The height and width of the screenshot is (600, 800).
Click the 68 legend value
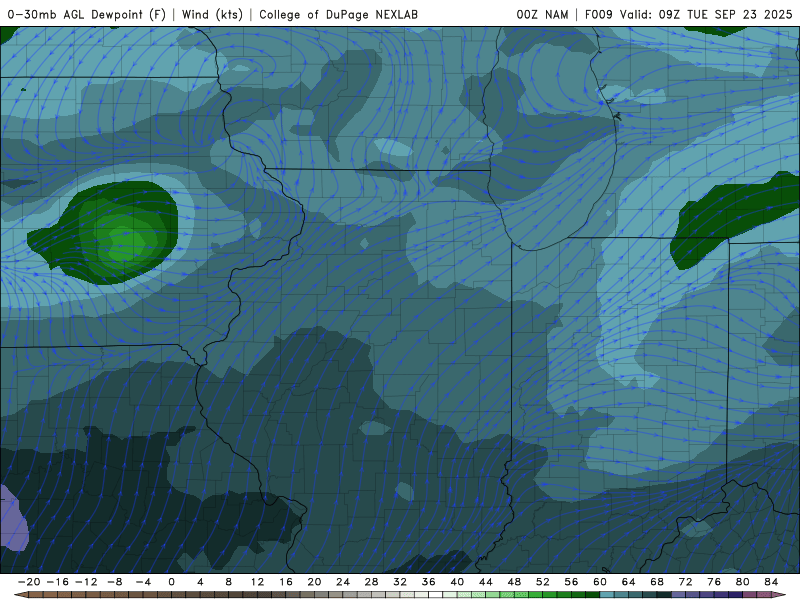pos(657,582)
